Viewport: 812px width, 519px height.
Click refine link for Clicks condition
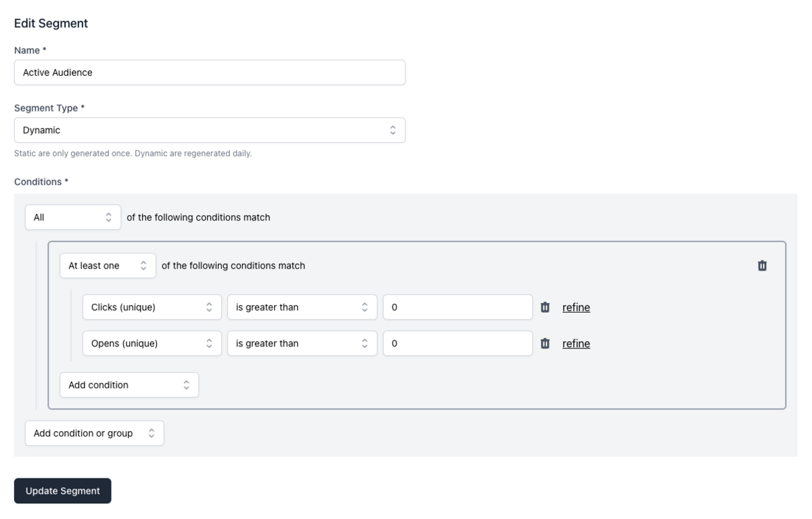pos(576,307)
